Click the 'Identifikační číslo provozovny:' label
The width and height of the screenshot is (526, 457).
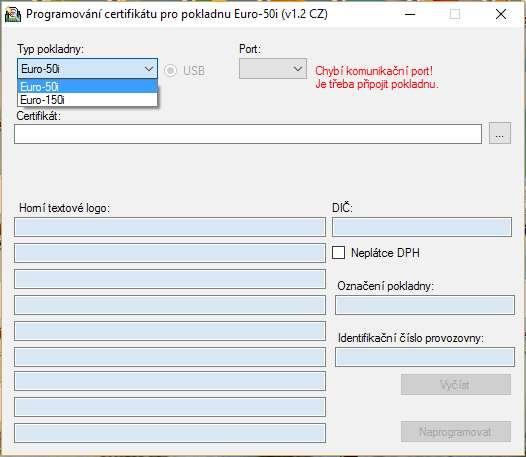point(411,338)
